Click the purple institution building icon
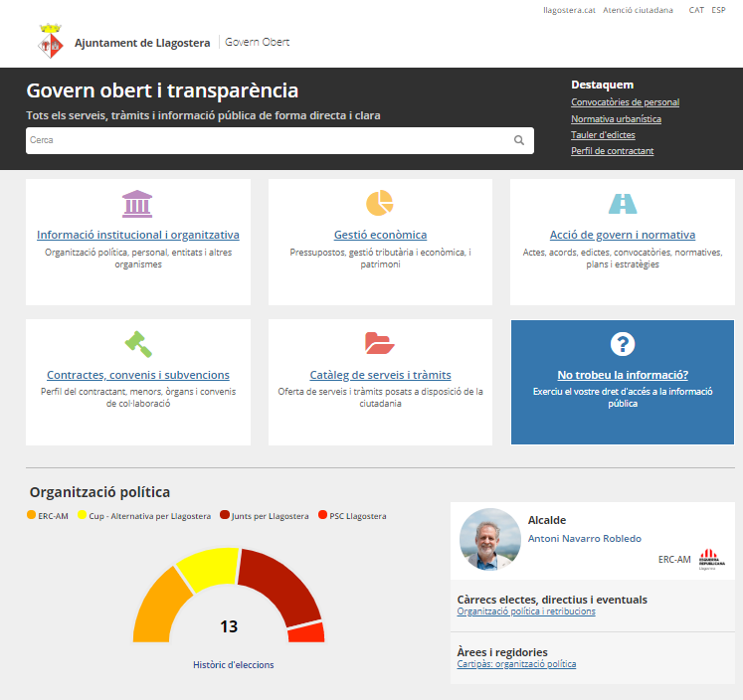The width and height of the screenshot is (743, 700). [137, 204]
